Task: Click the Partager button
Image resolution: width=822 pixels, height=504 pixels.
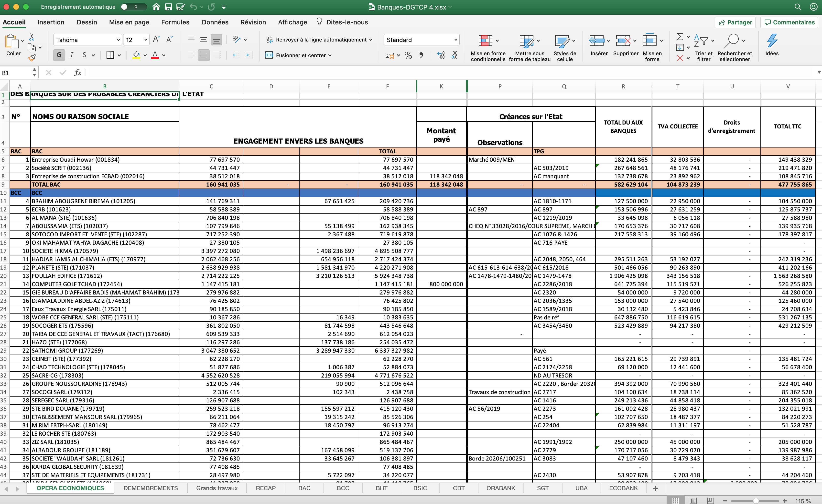Action: (x=735, y=22)
